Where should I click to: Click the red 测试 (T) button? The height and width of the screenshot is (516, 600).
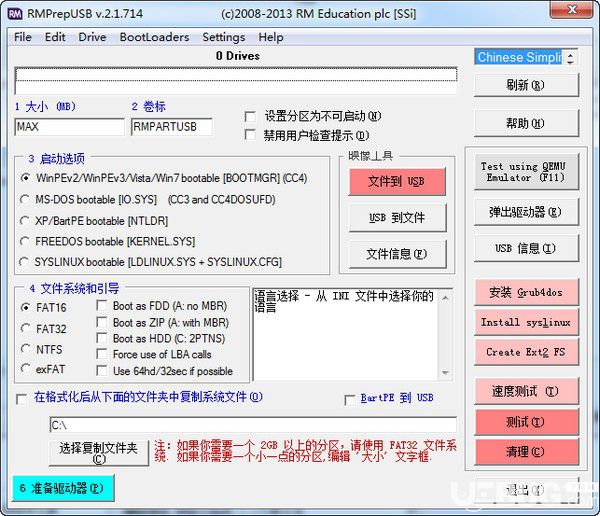(x=526, y=422)
